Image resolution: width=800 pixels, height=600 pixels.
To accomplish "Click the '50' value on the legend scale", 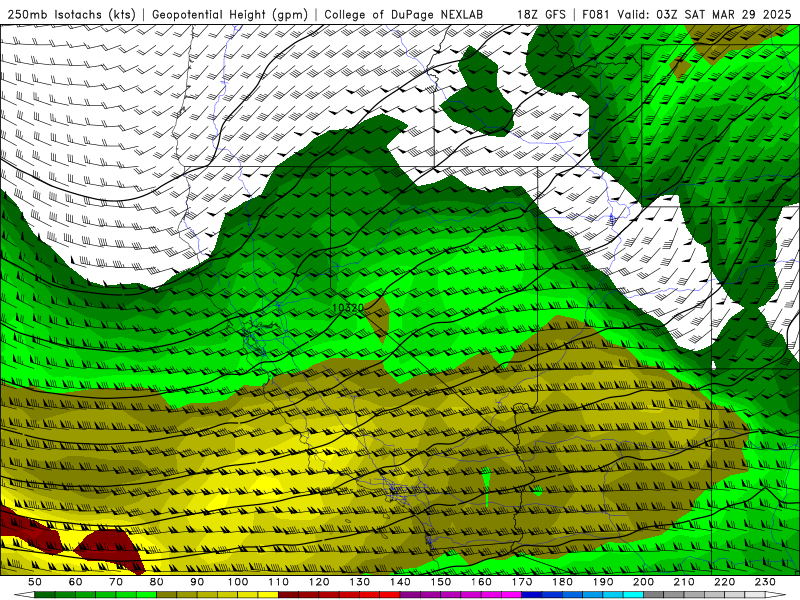I will pos(35,582).
